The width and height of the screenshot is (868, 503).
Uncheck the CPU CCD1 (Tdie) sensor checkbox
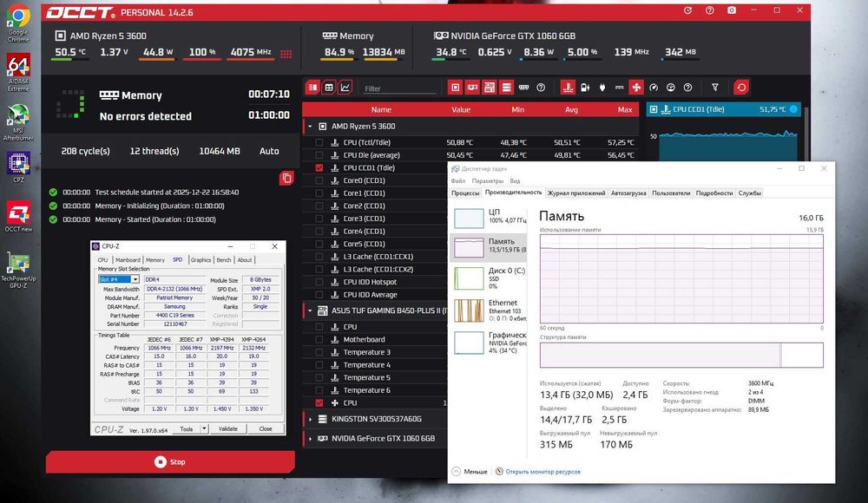[x=319, y=167]
